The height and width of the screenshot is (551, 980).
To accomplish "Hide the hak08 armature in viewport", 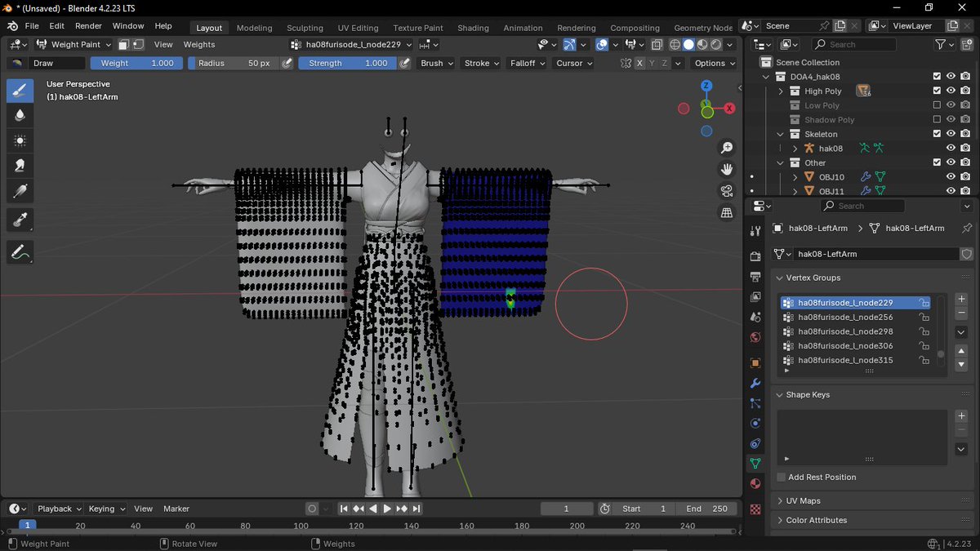I will click(x=951, y=149).
